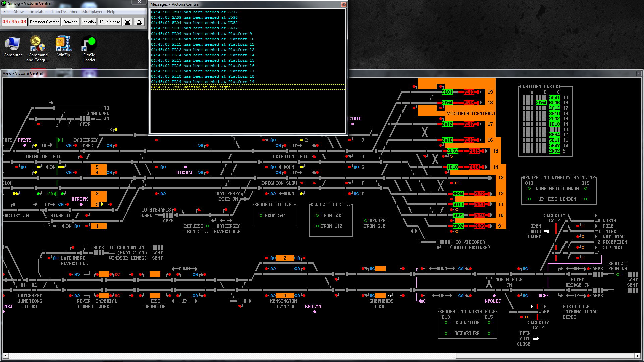This screenshot has width=644, height=362.
Task: Click train berth 5L01 at platform 19
Action: click(x=447, y=92)
